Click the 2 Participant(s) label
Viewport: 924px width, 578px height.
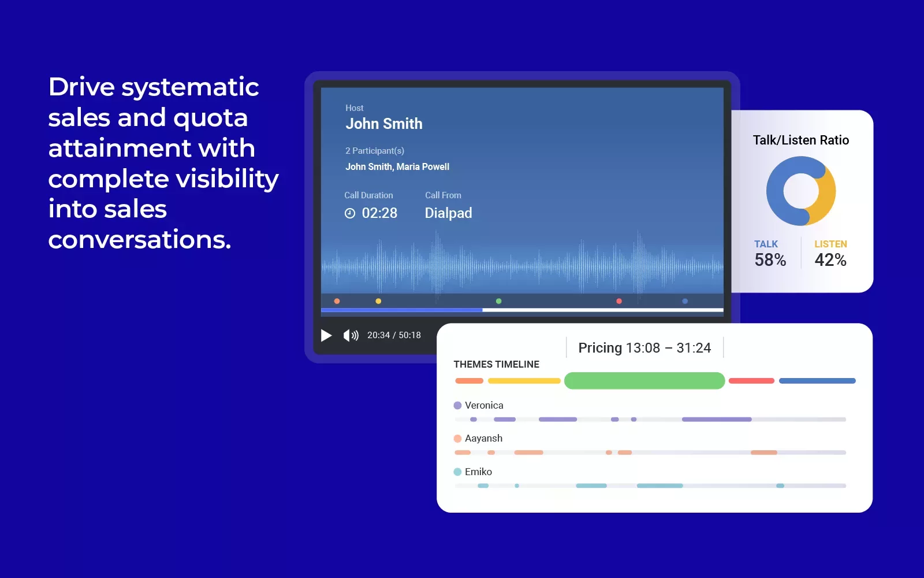(375, 151)
